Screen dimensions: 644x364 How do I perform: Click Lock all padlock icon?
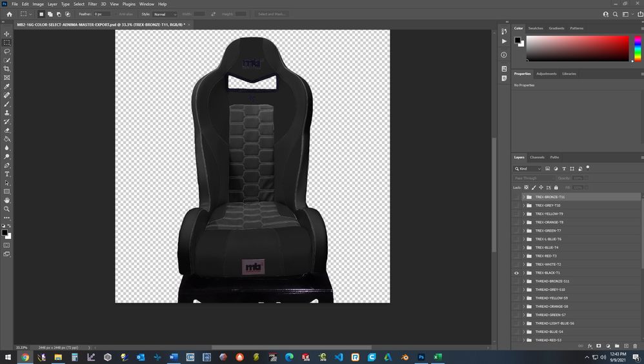(556, 187)
